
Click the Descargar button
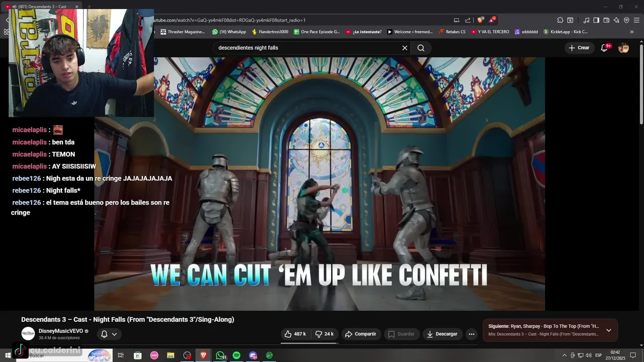pyautogui.click(x=442, y=334)
